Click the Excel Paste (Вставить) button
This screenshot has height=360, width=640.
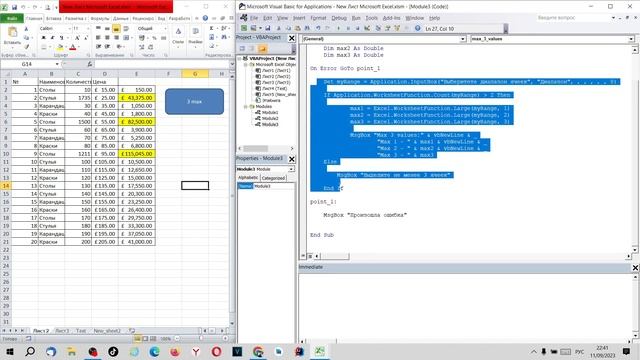tap(12, 36)
